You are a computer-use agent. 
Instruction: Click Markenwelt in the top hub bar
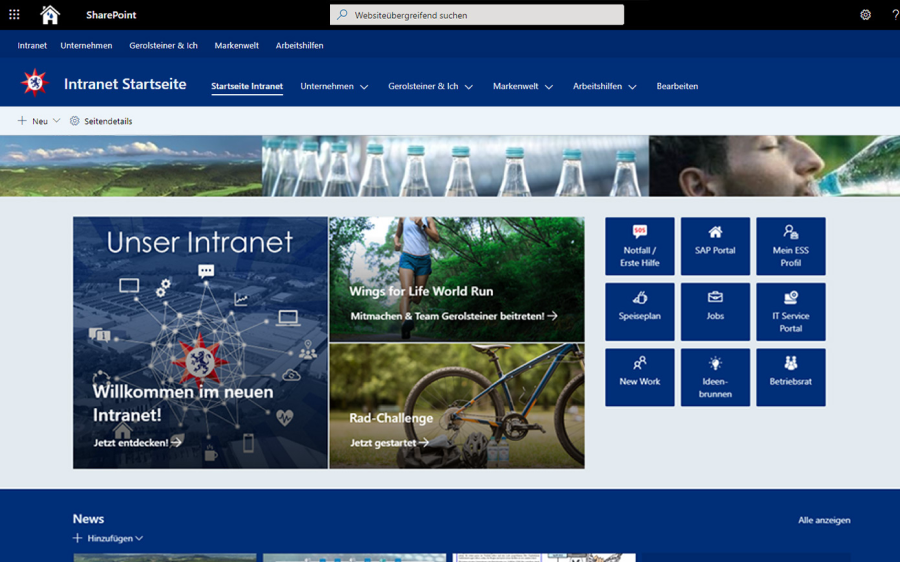[x=236, y=45]
